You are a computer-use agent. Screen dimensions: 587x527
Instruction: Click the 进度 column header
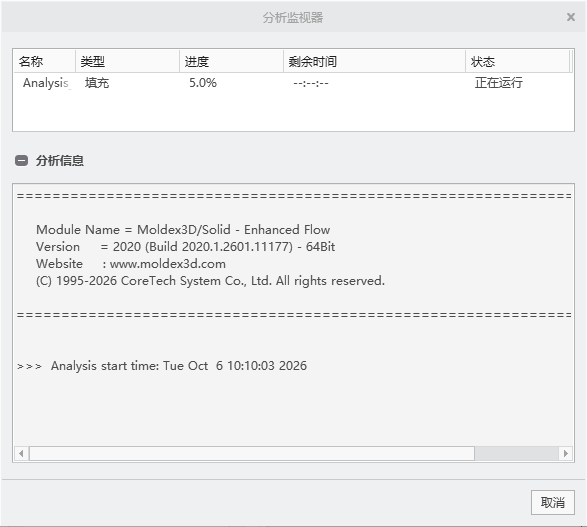tap(231, 61)
